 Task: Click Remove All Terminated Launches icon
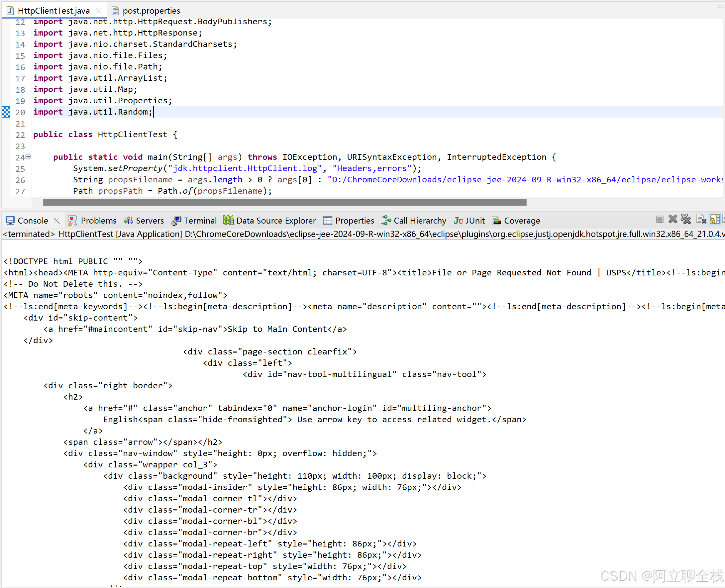click(x=686, y=220)
